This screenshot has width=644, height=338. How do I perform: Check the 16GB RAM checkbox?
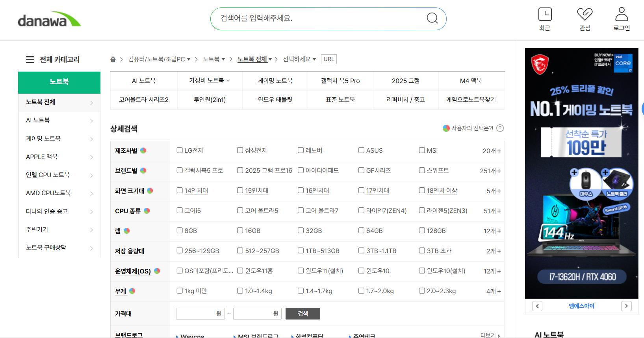coord(240,231)
